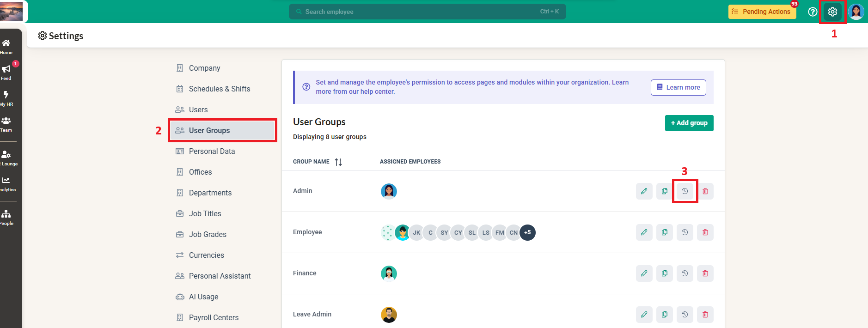Open the user profile avatar menu
The height and width of the screenshot is (328, 868).
click(x=856, y=12)
